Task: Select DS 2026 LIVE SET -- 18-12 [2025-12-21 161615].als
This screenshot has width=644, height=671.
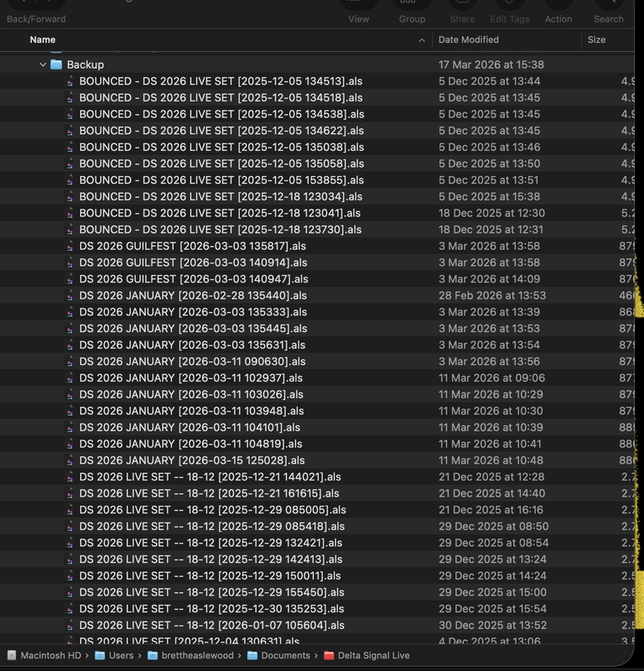Action: [209, 493]
